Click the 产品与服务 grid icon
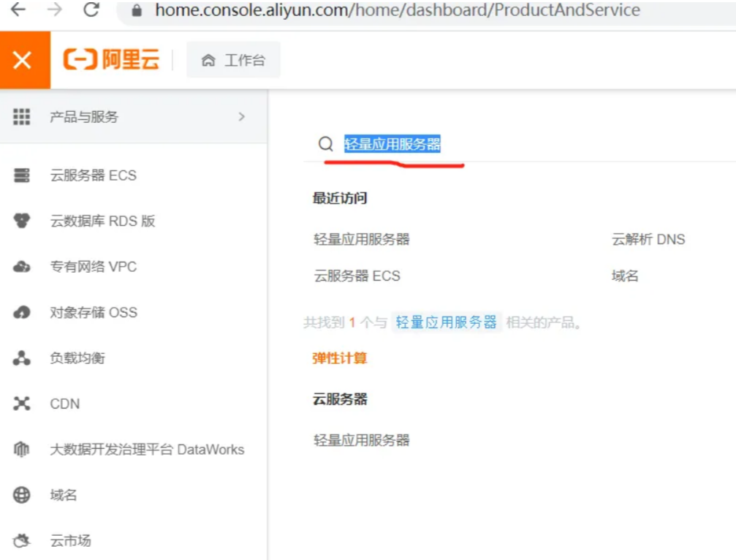Screen dimensions: 736x560 click(22, 117)
